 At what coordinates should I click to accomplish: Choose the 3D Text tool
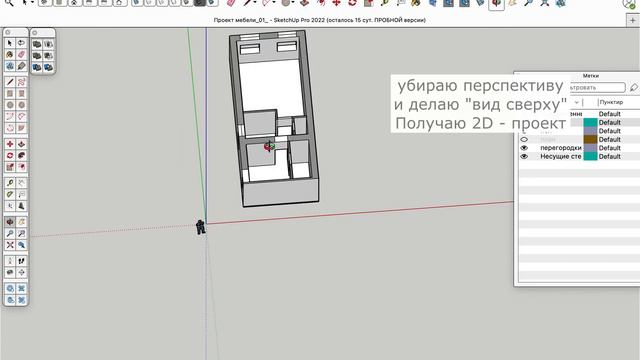tap(21, 206)
